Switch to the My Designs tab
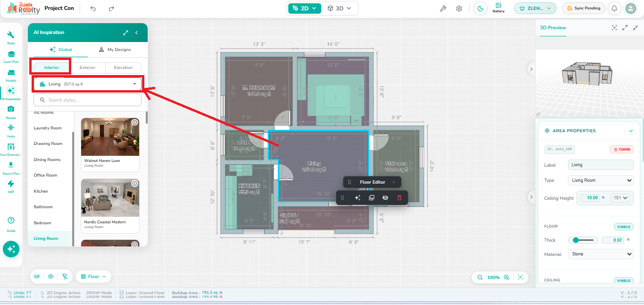Image resolution: width=644 pixels, height=305 pixels. pyautogui.click(x=115, y=50)
